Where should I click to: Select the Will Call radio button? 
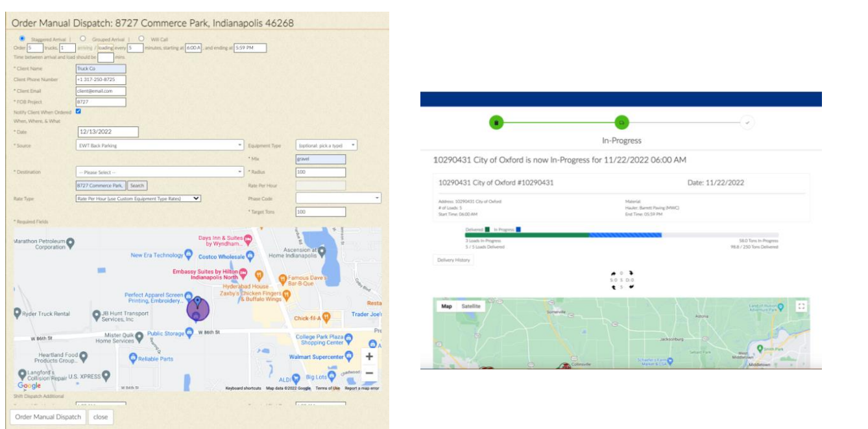point(141,39)
